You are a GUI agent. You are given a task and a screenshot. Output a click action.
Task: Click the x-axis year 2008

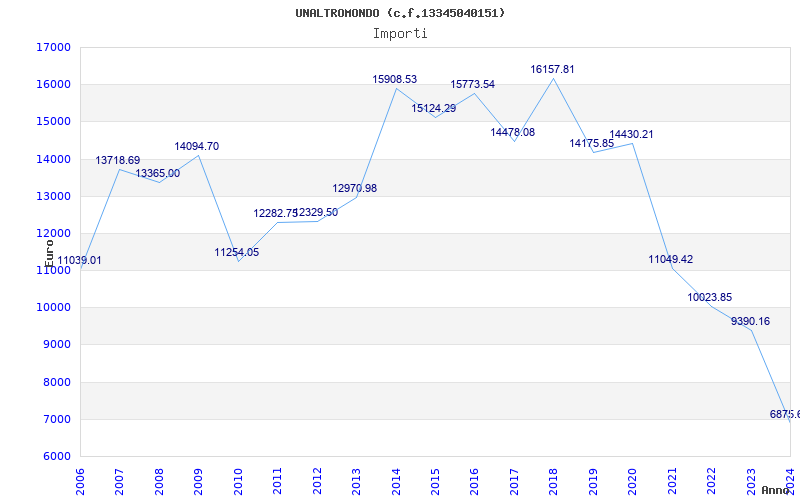pyautogui.click(x=159, y=481)
